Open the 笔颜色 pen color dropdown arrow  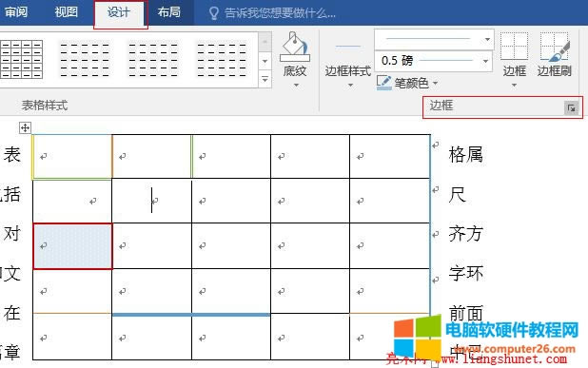click(x=436, y=83)
